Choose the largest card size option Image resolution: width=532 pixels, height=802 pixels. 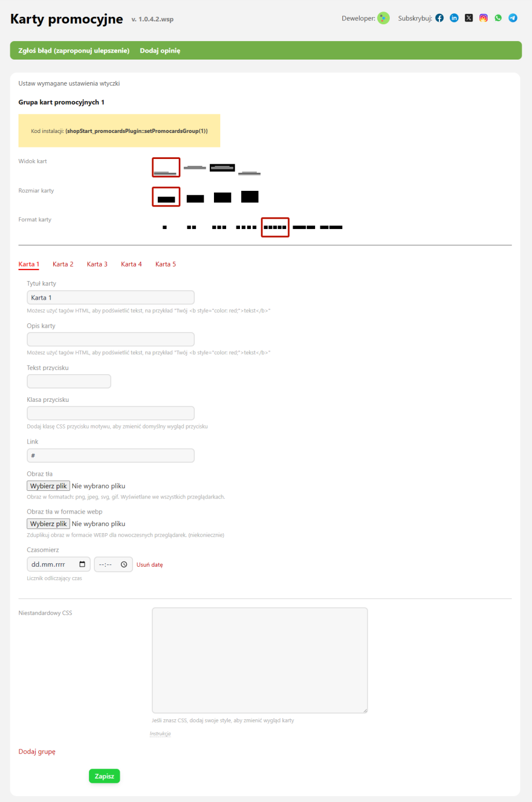pos(250,197)
